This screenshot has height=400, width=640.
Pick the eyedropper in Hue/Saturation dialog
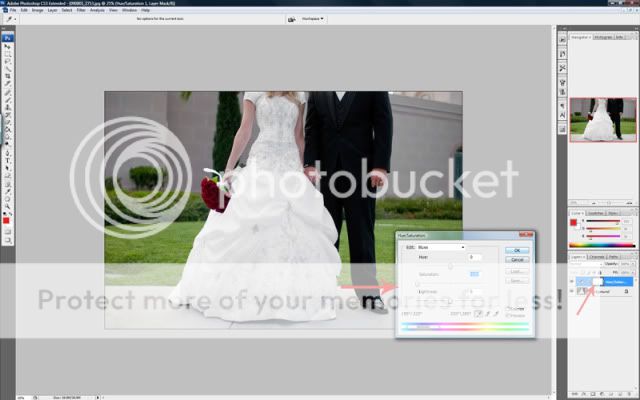pos(479,313)
